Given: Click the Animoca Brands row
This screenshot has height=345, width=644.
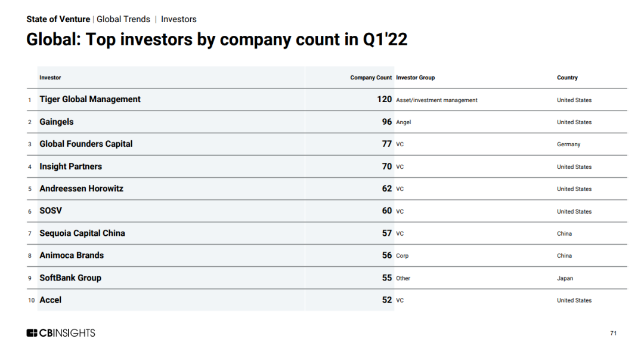Looking at the screenshot, I should [x=72, y=255].
